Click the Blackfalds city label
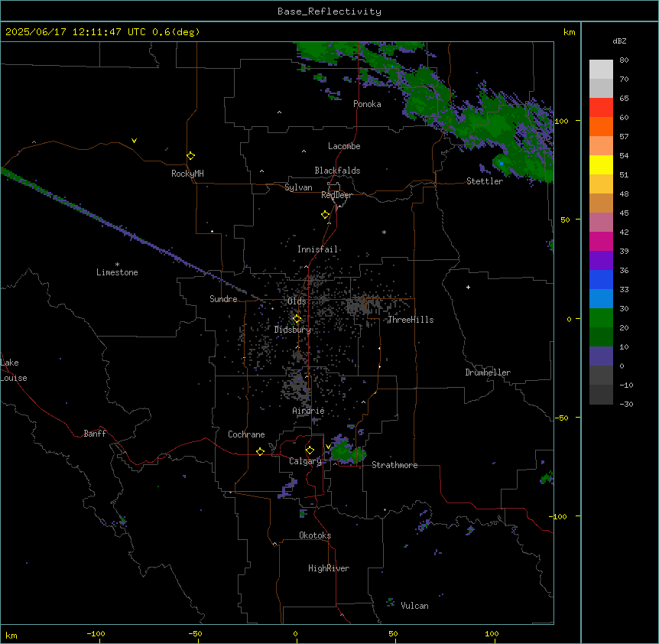 (337, 171)
